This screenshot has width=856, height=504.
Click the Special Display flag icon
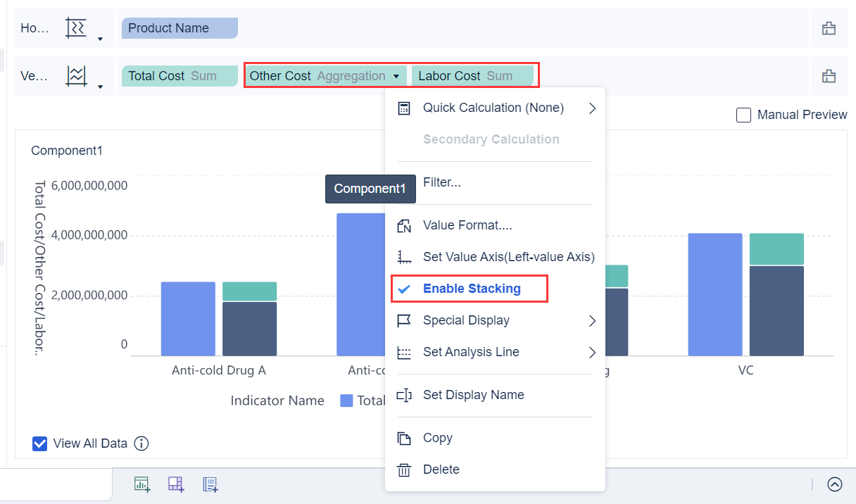(404, 320)
